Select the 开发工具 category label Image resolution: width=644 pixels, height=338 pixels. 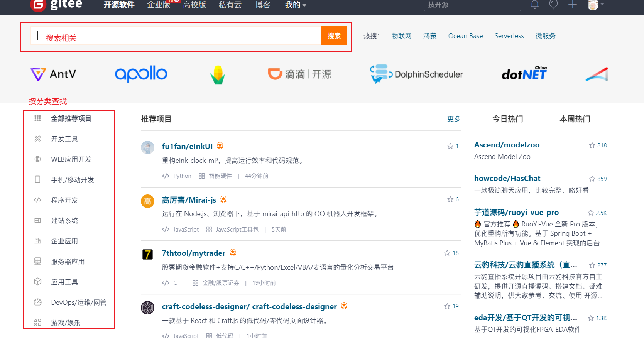pyautogui.click(x=64, y=139)
